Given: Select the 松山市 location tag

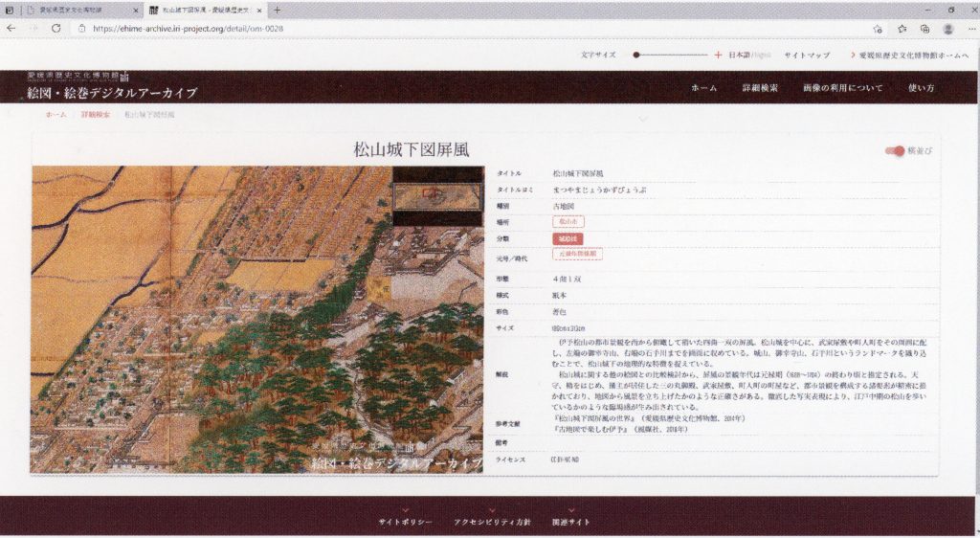Looking at the screenshot, I should tap(568, 222).
